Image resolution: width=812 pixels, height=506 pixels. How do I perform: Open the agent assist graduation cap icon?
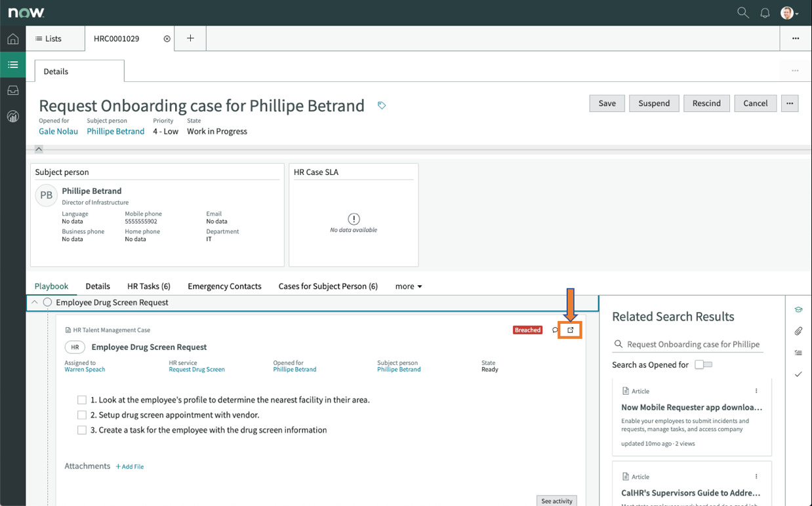click(798, 309)
